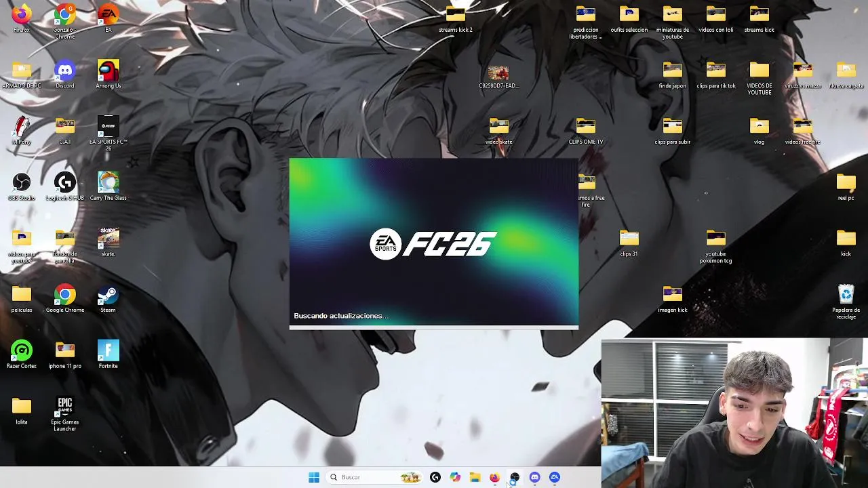Image resolution: width=868 pixels, height=488 pixels.
Task: Select the vlog folder
Action: point(759,131)
